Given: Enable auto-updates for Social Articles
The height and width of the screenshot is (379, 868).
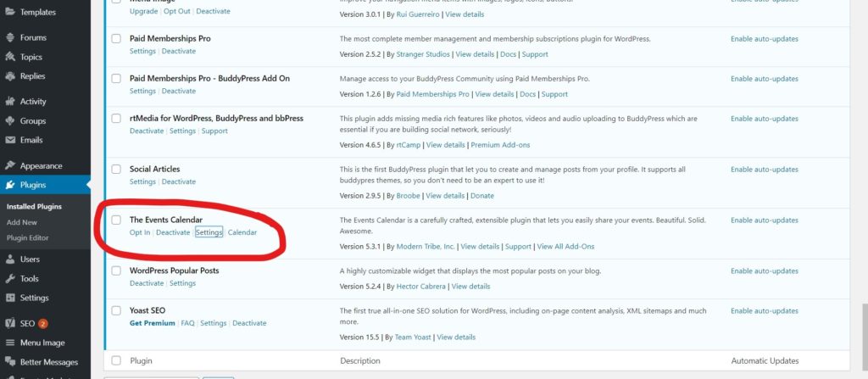Looking at the screenshot, I should 765,170.
